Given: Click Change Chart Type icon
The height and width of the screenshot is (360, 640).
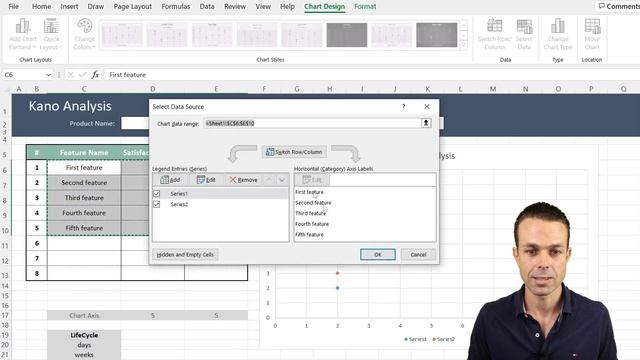Looking at the screenshot, I should click(x=558, y=34).
